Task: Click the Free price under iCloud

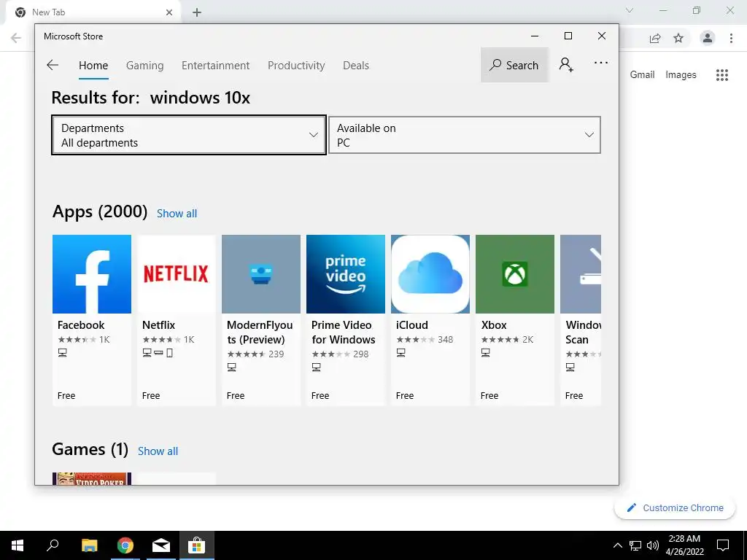Action: click(404, 396)
